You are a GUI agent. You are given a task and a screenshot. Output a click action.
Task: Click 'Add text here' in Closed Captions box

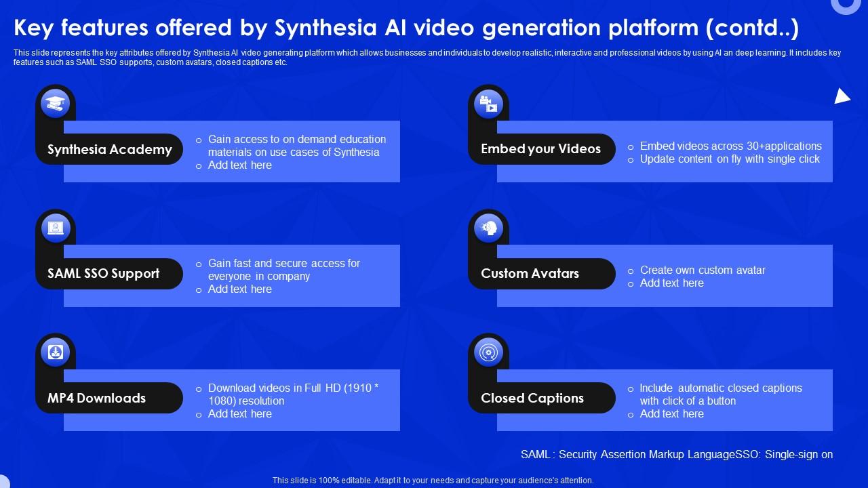click(672, 414)
